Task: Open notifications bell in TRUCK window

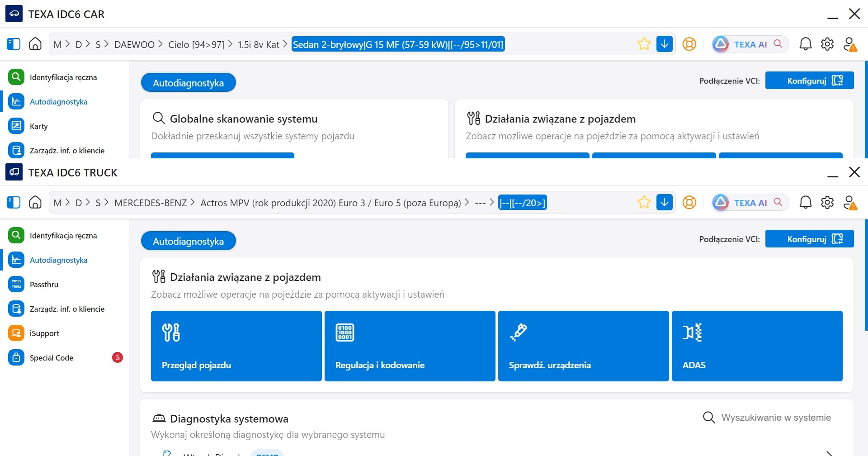Action: [x=806, y=202]
